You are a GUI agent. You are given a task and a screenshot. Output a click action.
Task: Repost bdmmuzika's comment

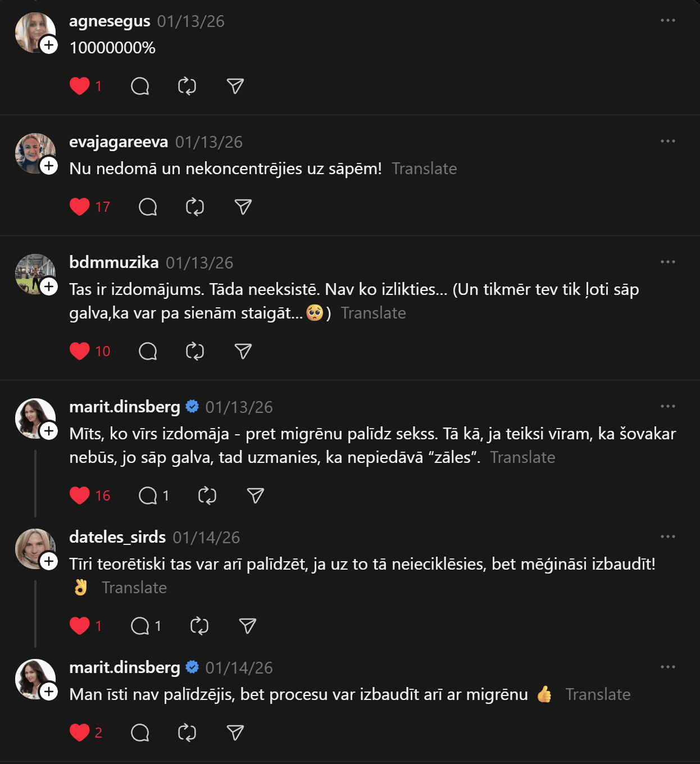[x=195, y=351]
